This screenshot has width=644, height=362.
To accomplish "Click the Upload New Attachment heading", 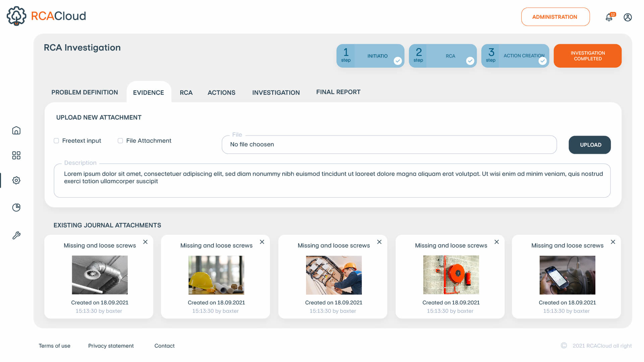I will tap(99, 118).
